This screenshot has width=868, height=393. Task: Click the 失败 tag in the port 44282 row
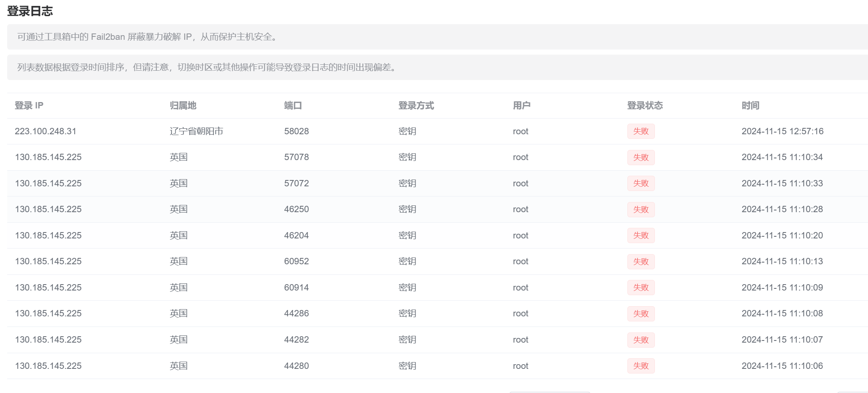click(x=641, y=340)
